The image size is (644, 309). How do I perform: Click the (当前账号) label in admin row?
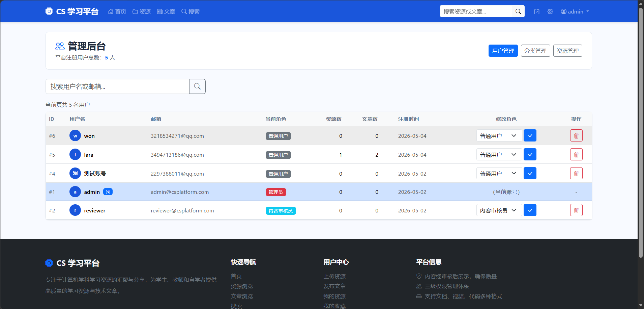(506, 192)
